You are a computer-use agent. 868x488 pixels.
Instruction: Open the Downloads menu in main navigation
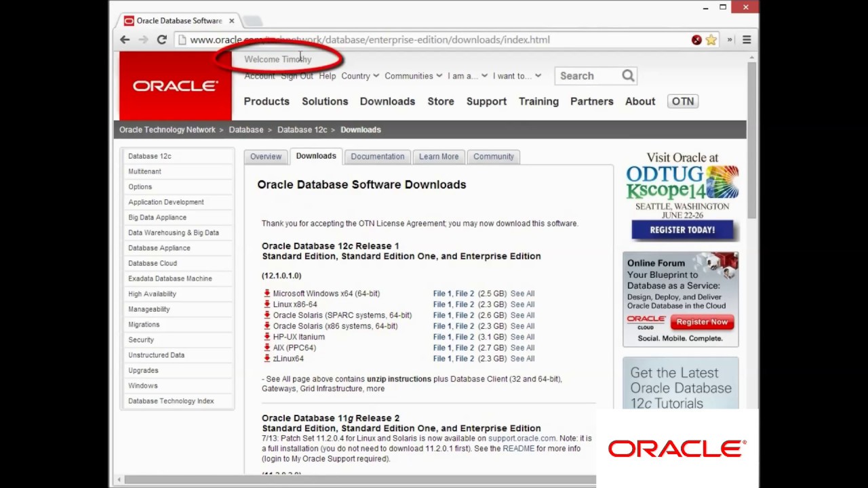387,102
